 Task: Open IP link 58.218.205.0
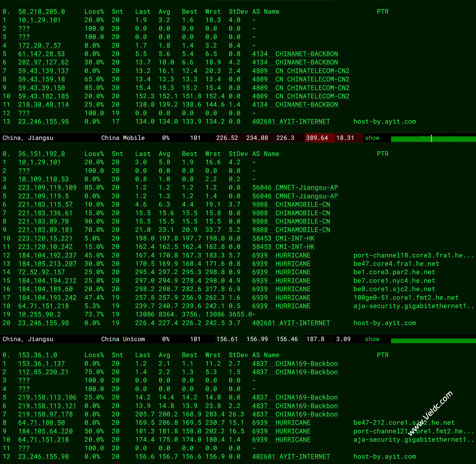point(41,12)
